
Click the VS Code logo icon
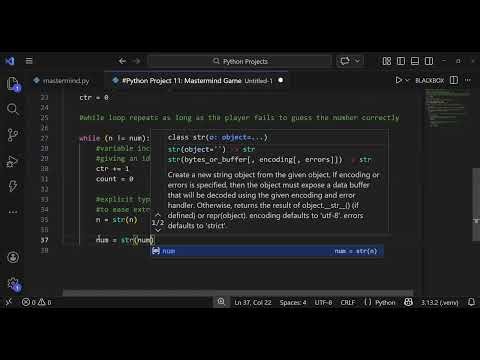[x=10, y=61]
